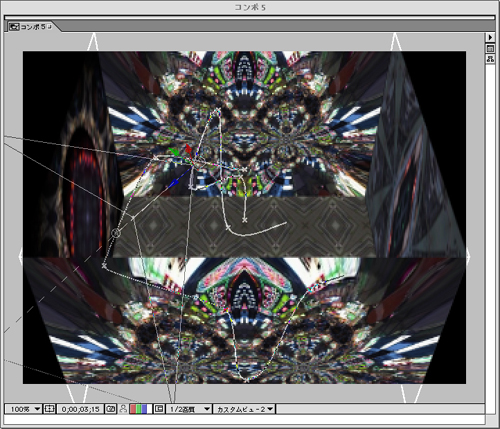Click the red X-axis arrow handle
Viewport: 500px width, 429px height.
189,148
